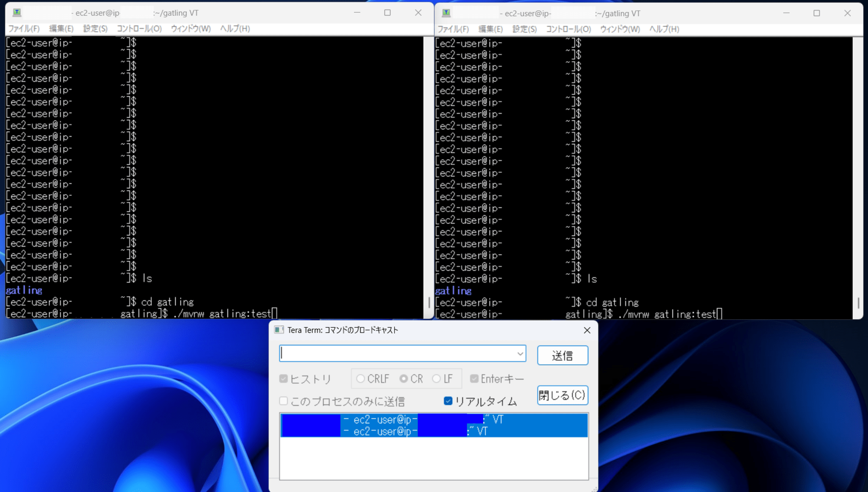This screenshot has height=492, width=868.
Task: Open ウィンドウ(W) menu in right terminal window
Action: pos(620,29)
